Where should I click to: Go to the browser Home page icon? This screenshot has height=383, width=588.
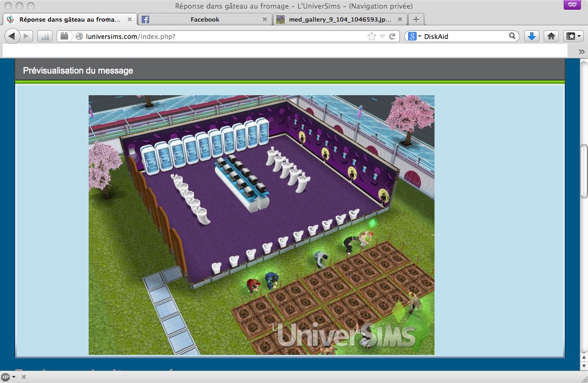click(x=551, y=36)
